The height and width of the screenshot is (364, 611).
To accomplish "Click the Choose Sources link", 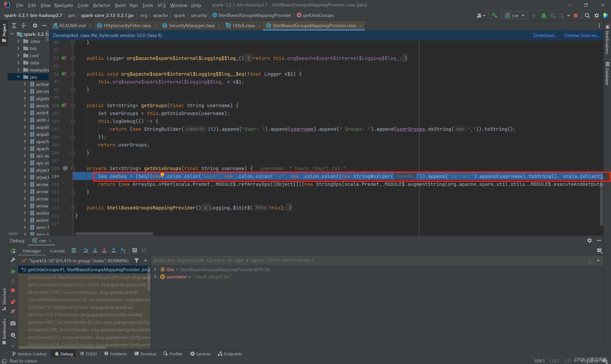I will pos(582,35).
